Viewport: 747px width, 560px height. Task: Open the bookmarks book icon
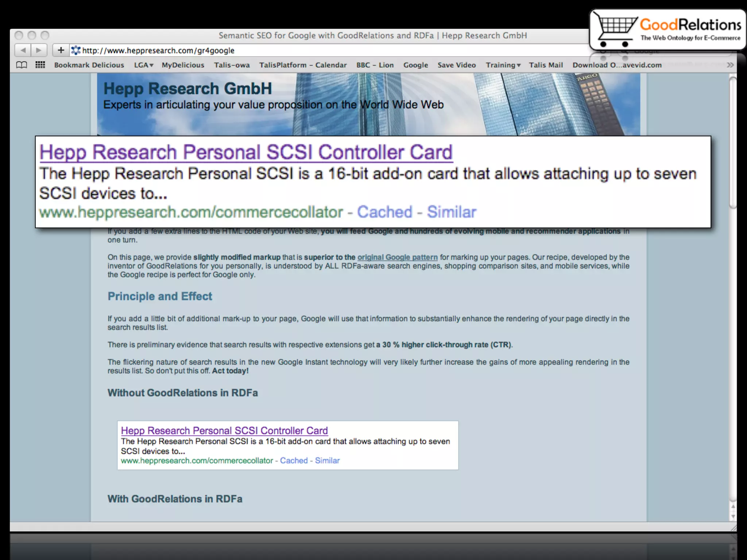point(22,65)
